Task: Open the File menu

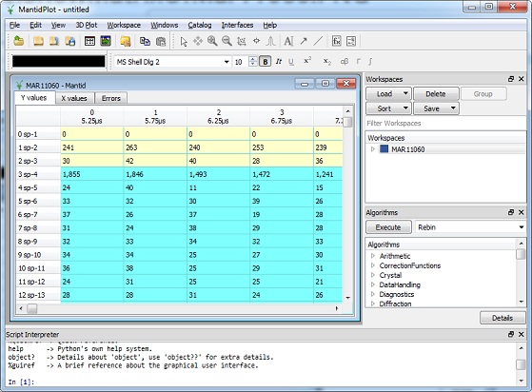Action: 14,25
